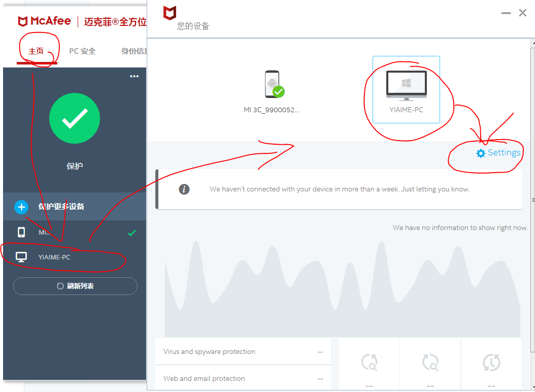Minimize the 您的设备 window
535x392 pixels.
pyautogui.click(x=506, y=13)
